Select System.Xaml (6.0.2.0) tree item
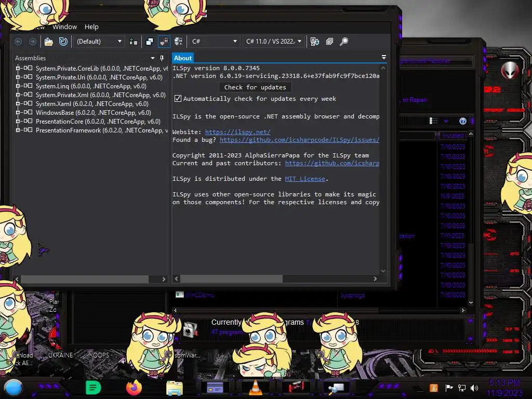This screenshot has width=532, height=399. coord(92,104)
